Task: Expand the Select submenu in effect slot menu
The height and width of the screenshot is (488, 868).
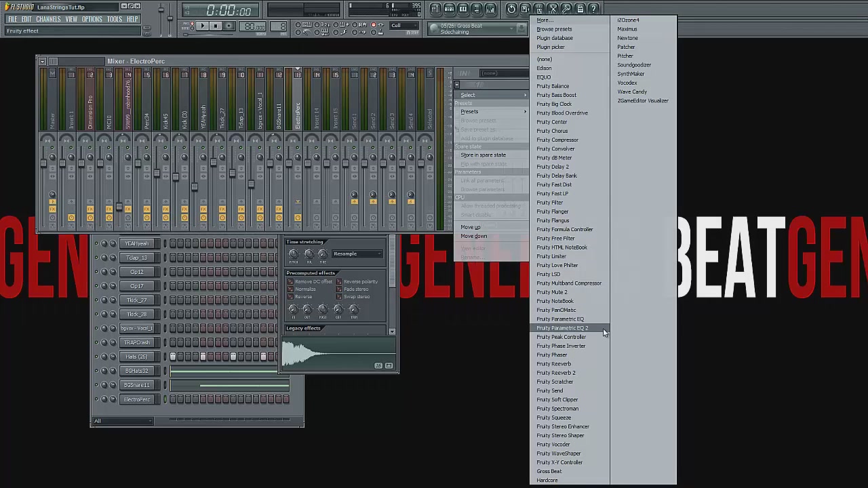Action: (x=492, y=95)
